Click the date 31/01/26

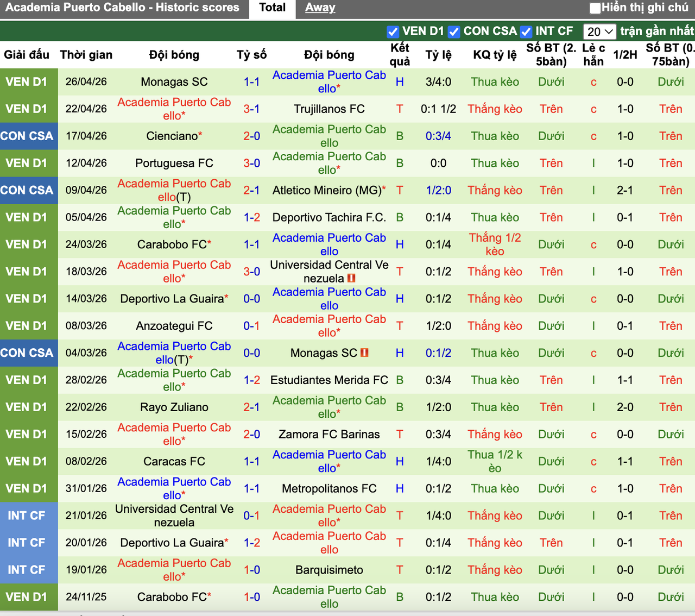[86, 489]
